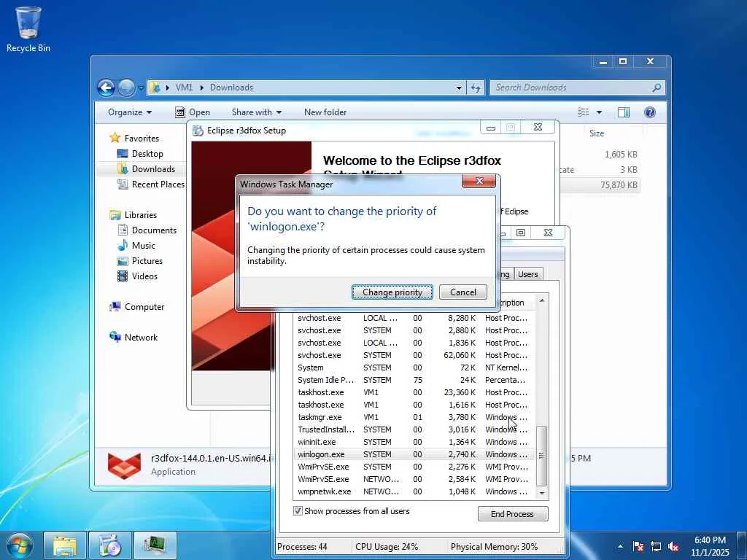Click the Action Center flag icon

click(638, 546)
